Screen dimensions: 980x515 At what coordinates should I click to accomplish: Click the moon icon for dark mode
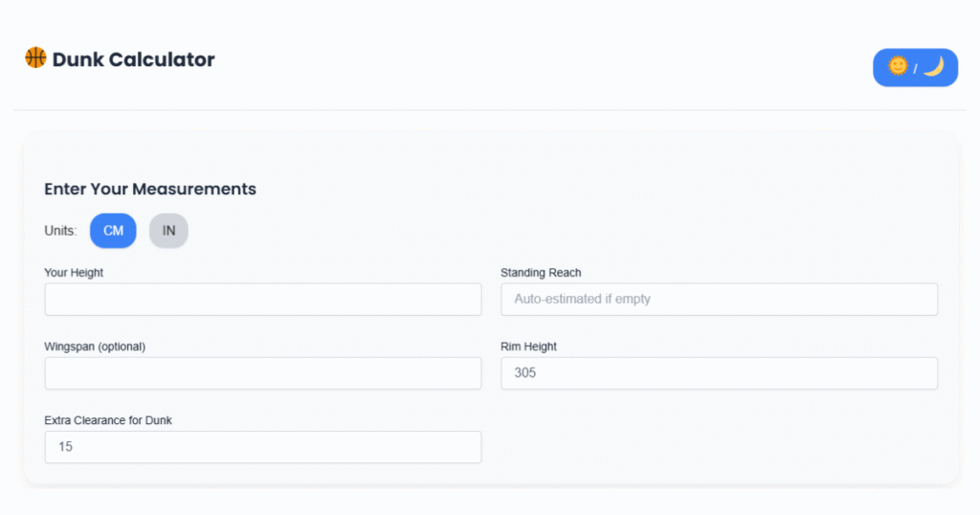[x=934, y=66]
